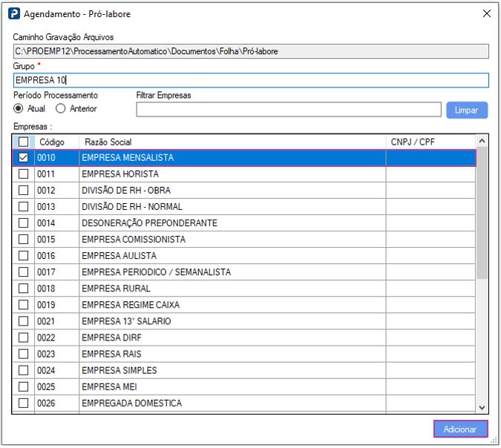
Task: Select the EMPRESA HORISTA row text
Action: coord(120,174)
